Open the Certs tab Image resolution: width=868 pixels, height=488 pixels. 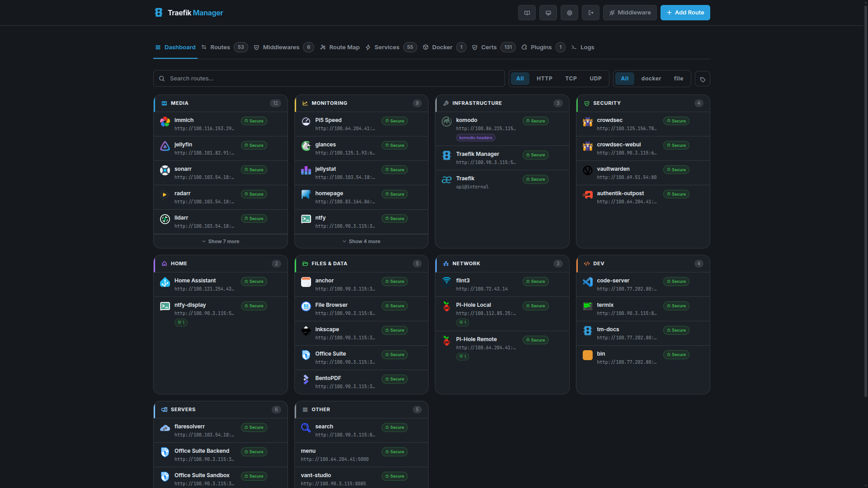(x=488, y=47)
